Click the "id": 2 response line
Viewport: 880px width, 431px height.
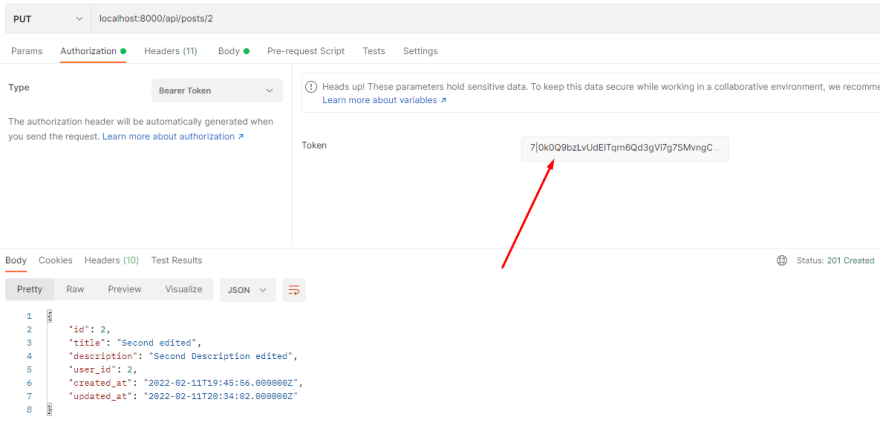point(89,329)
